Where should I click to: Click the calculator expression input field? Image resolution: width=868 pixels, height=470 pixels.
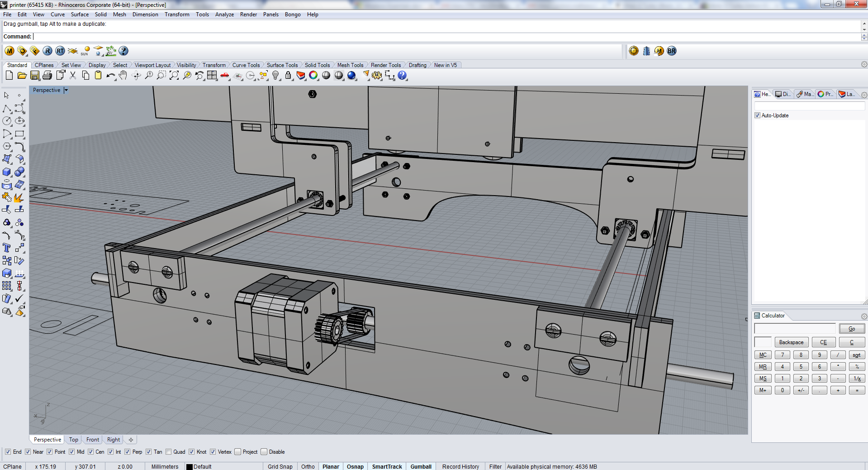pyautogui.click(x=795, y=329)
